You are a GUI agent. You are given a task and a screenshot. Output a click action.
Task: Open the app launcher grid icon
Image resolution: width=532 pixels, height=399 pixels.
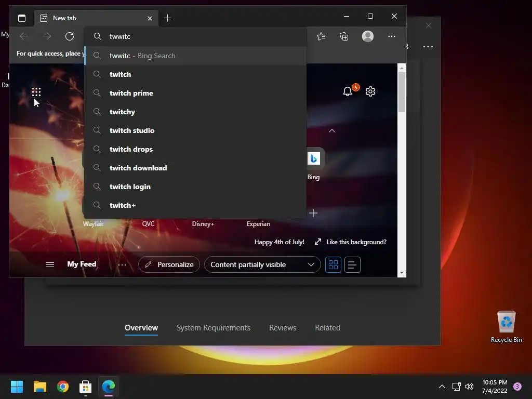[x=36, y=92]
